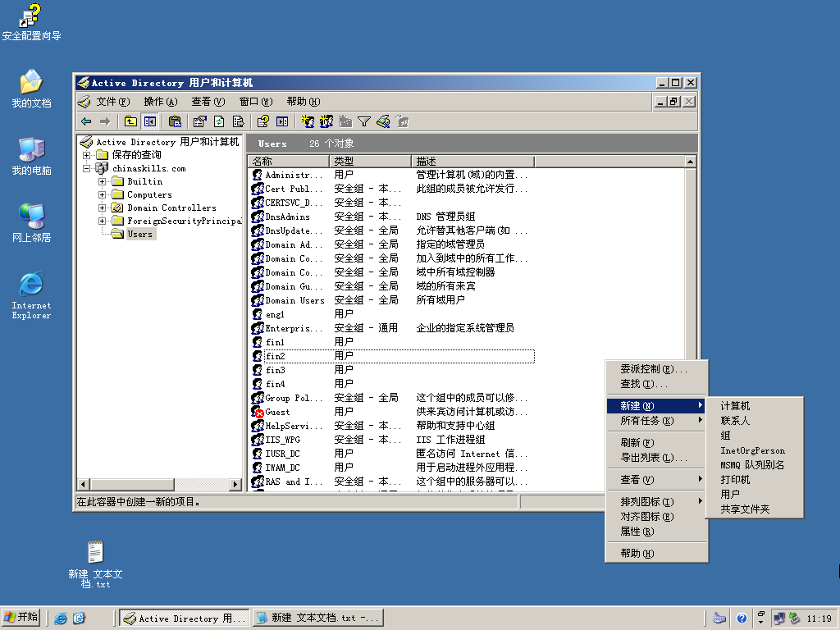Click the tree pane's right scroll arrow
The width and height of the screenshot is (840, 630).
235,484
